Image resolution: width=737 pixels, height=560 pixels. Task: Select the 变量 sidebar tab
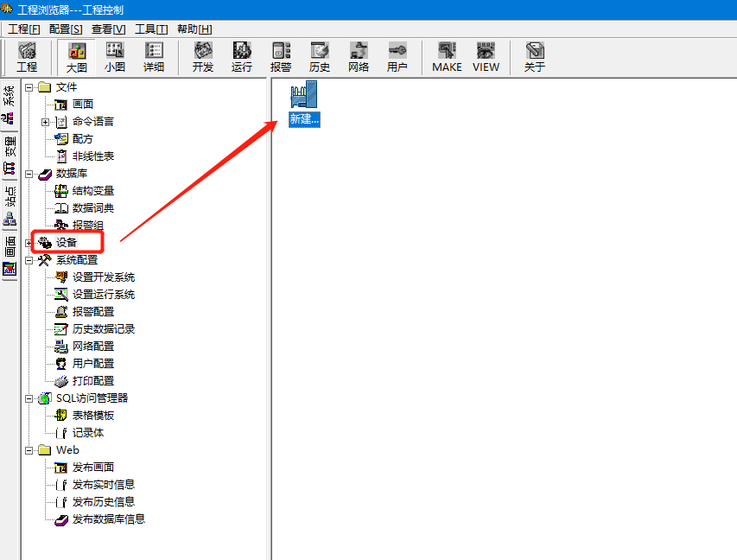tap(10, 156)
